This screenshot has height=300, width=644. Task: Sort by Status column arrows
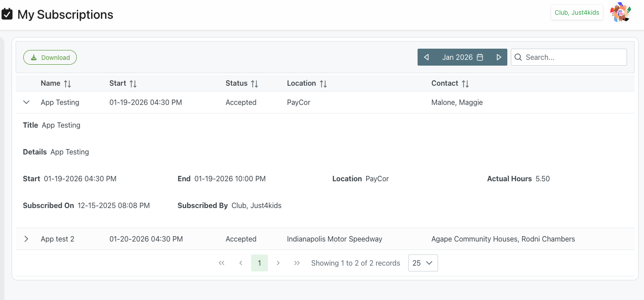[x=255, y=83]
